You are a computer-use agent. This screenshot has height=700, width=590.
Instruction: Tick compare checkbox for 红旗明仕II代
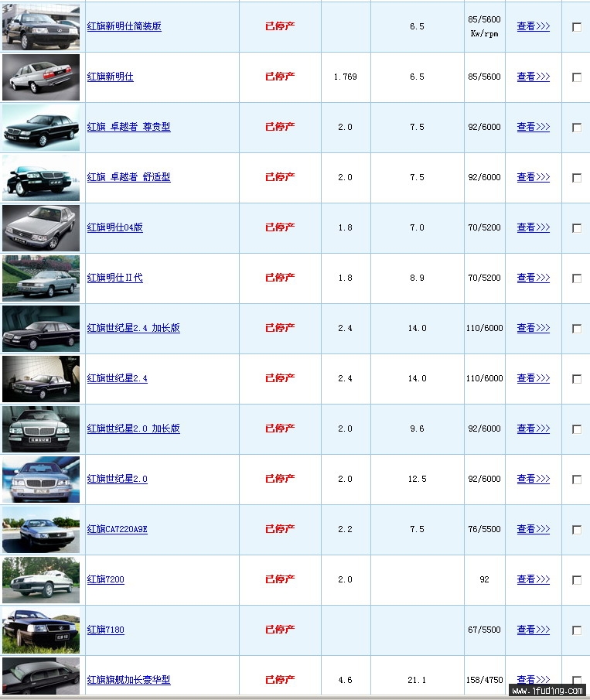pos(577,278)
